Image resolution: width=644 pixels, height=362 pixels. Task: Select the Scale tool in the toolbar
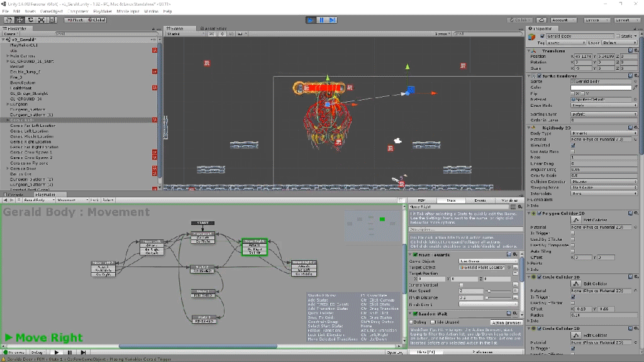click(41, 19)
